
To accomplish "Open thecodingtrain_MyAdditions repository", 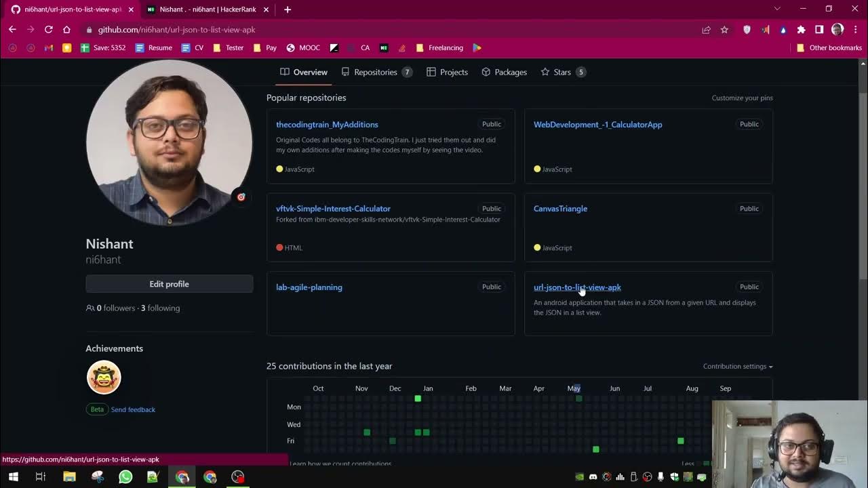I will [327, 125].
